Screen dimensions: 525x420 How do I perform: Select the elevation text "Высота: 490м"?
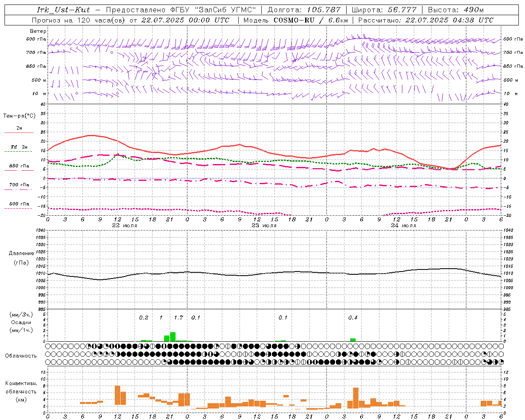pyautogui.click(x=456, y=10)
